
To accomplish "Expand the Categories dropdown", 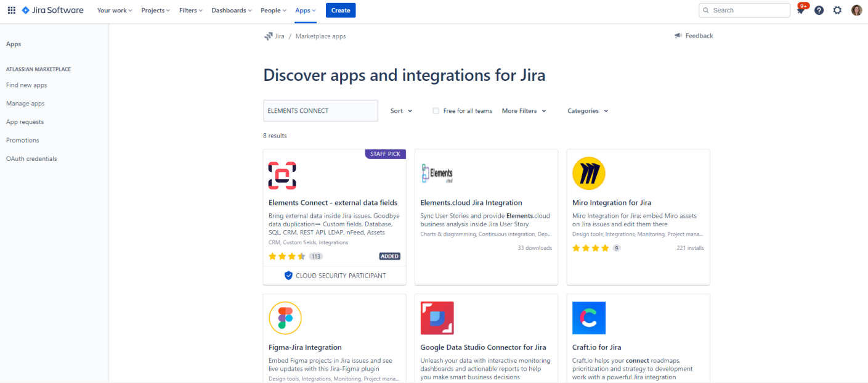I will coord(588,111).
